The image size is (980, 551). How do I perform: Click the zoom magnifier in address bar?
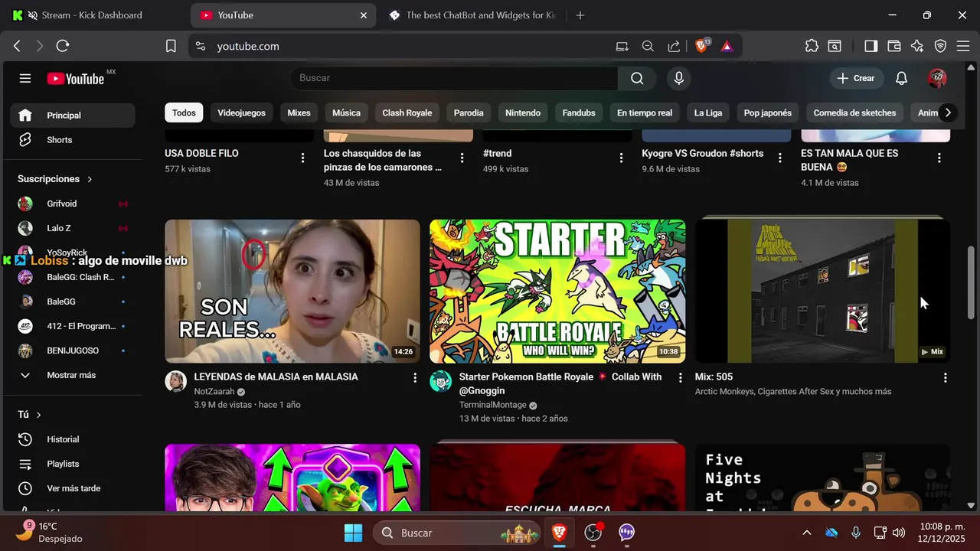(x=648, y=46)
